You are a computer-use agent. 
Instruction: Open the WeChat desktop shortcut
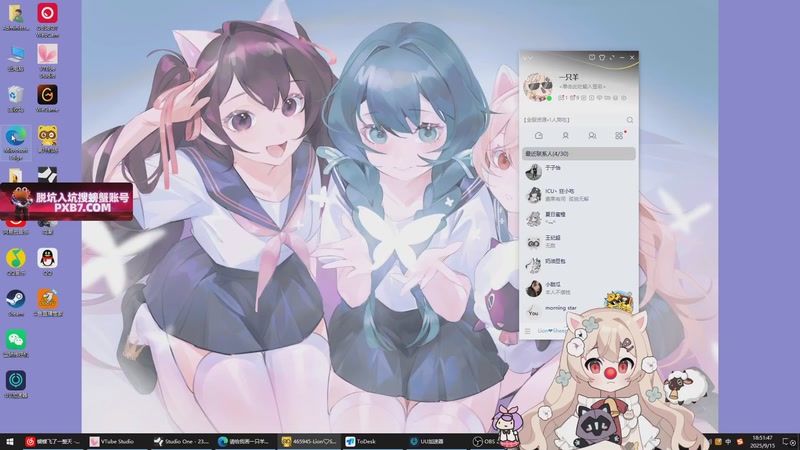[x=16, y=343]
